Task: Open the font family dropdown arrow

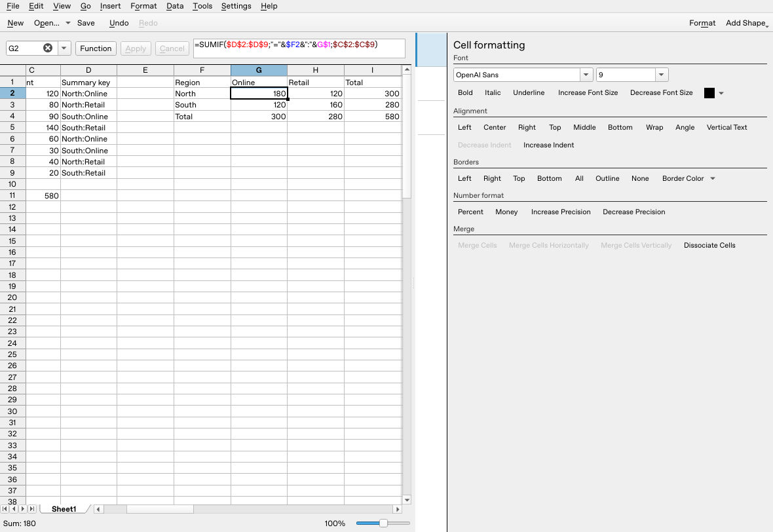Action: [x=586, y=75]
